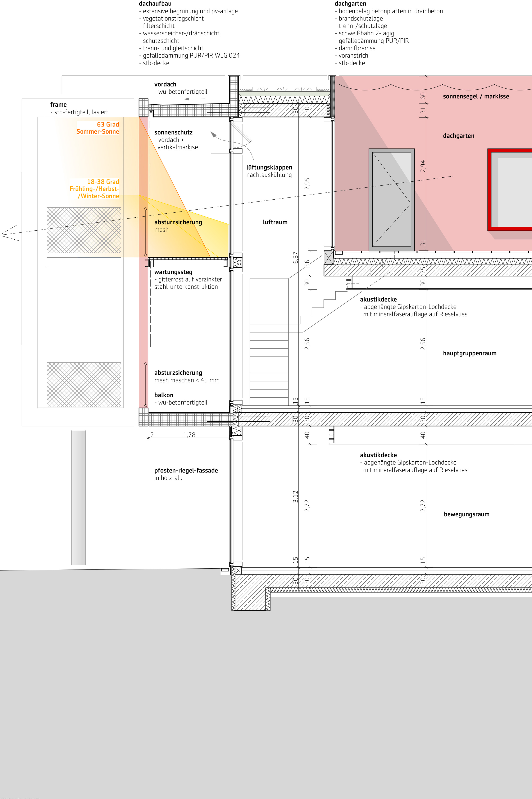Click the drainage arrow under the vordach label
This screenshot has width=532, height=799.
click(195, 99)
